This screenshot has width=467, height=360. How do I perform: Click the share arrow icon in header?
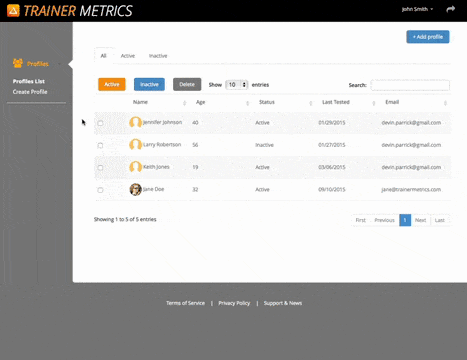coord(451,9)
